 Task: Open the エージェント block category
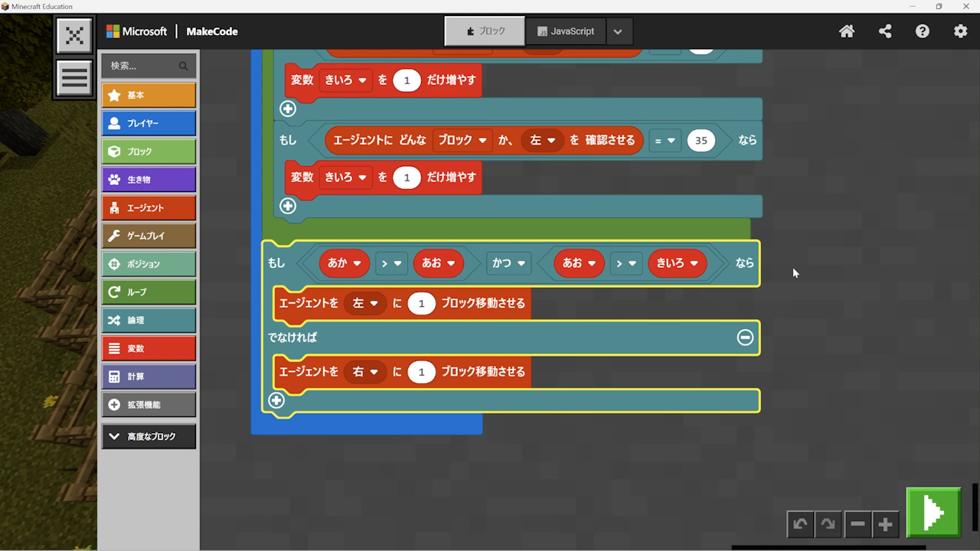click(x=149, y=207)
